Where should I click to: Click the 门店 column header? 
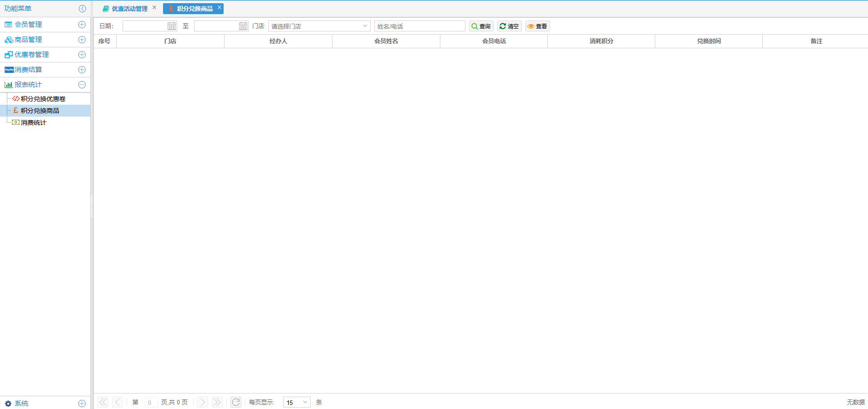170,41
